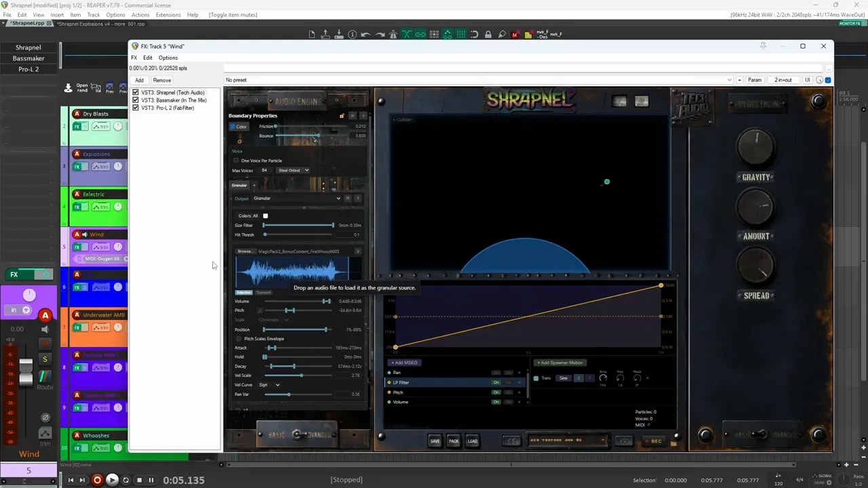Click the + Add MSEG button
This screenshot has width=868, height=488.
tap(404, 363)
